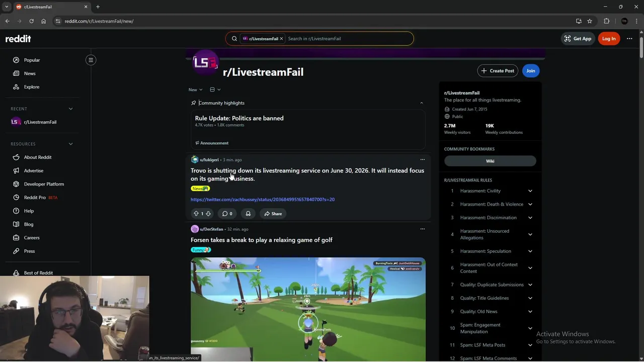Open u/DerStefan profile
Image resolution: width=644 pixels, height=362 pixels.
click(x=211, y=229)
